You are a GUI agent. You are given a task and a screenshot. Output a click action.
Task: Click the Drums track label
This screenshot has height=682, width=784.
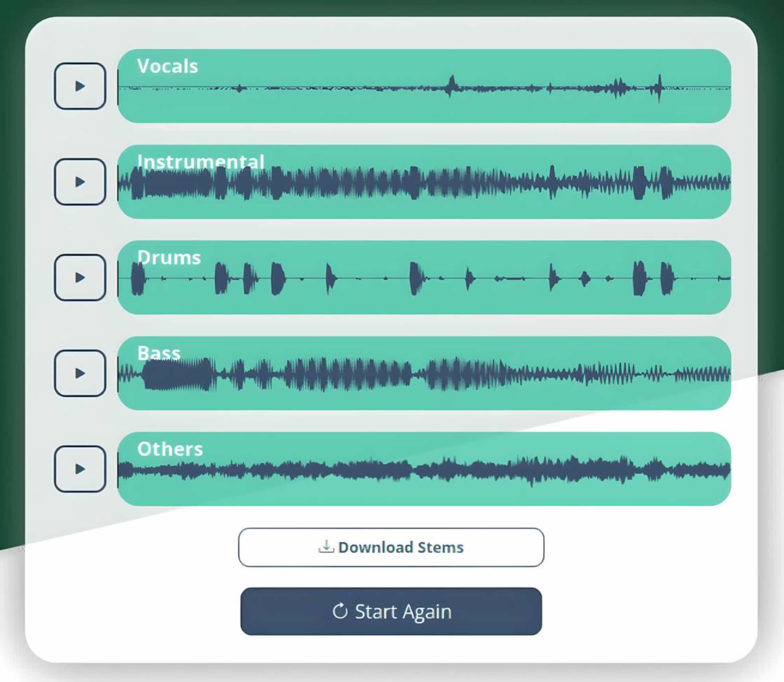169,258
